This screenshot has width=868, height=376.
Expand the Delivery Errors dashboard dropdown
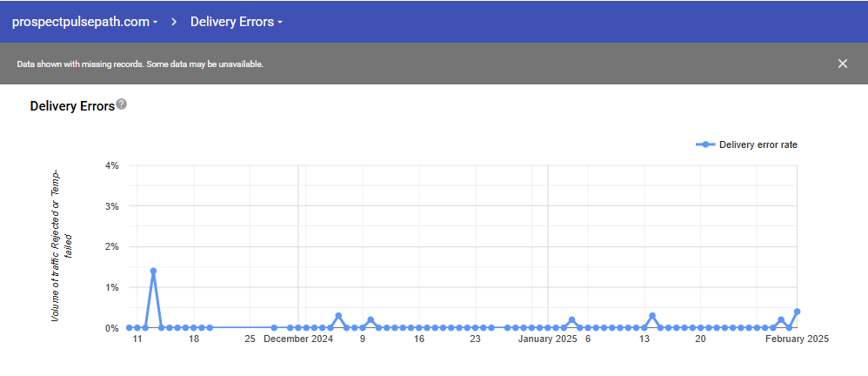[x=236, y=22]
